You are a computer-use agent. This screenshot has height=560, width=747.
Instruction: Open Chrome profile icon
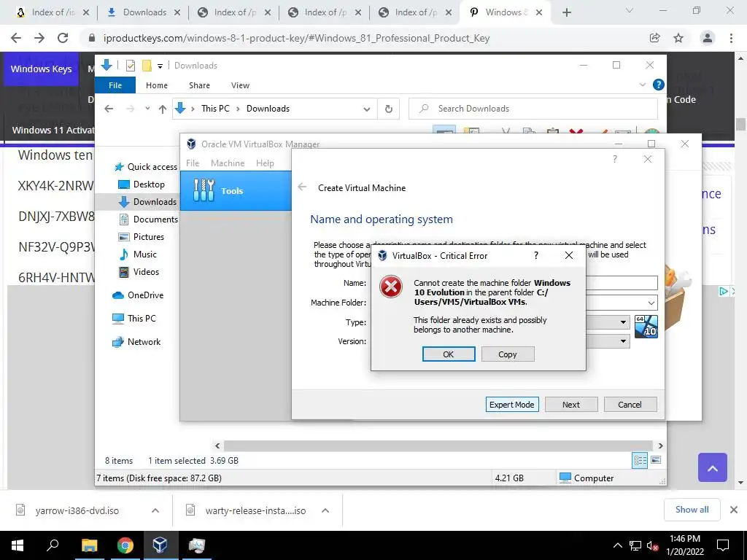(x=708, y=38)
